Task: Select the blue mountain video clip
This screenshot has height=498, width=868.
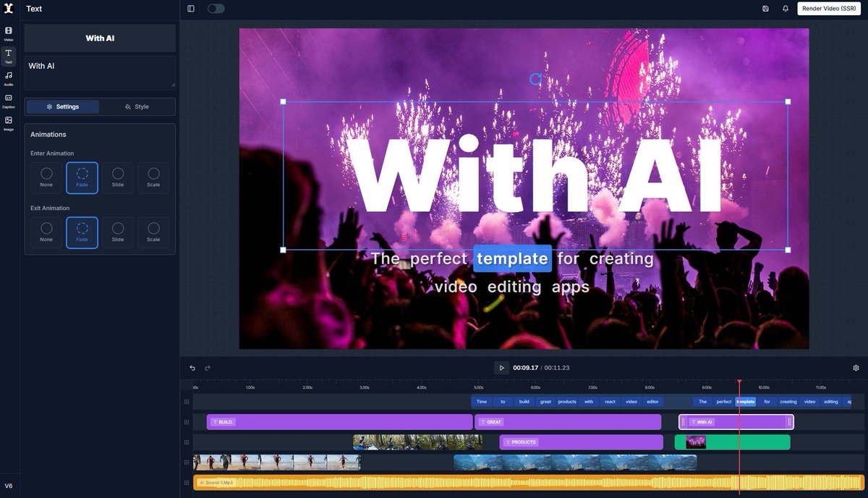Action: point(575,463)
